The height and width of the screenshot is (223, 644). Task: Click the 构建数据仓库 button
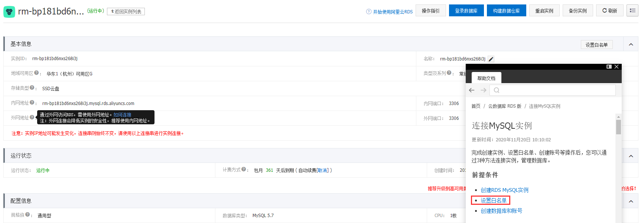pos(506,11)
